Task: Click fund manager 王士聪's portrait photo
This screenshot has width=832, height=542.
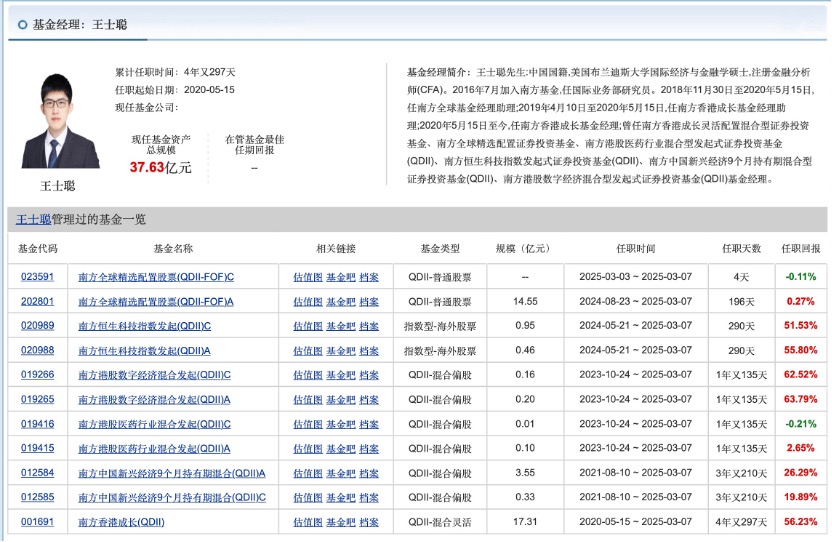Action: [x=59, y=121]
